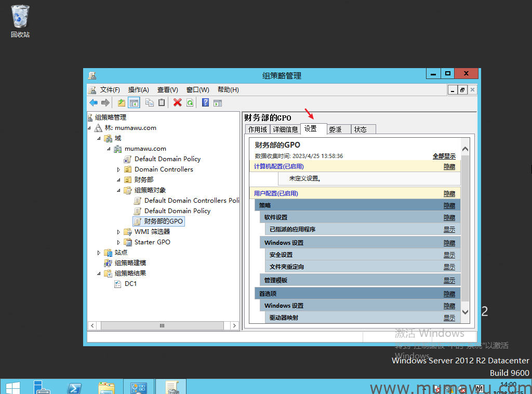
Task: Click the paste clipboard toolbar icon
Action: pos(162,103)
